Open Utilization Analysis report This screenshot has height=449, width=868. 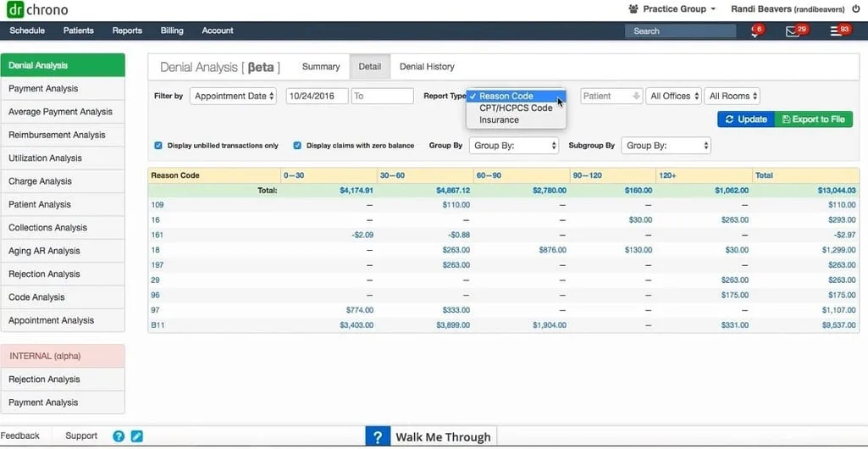coord(64,158)
